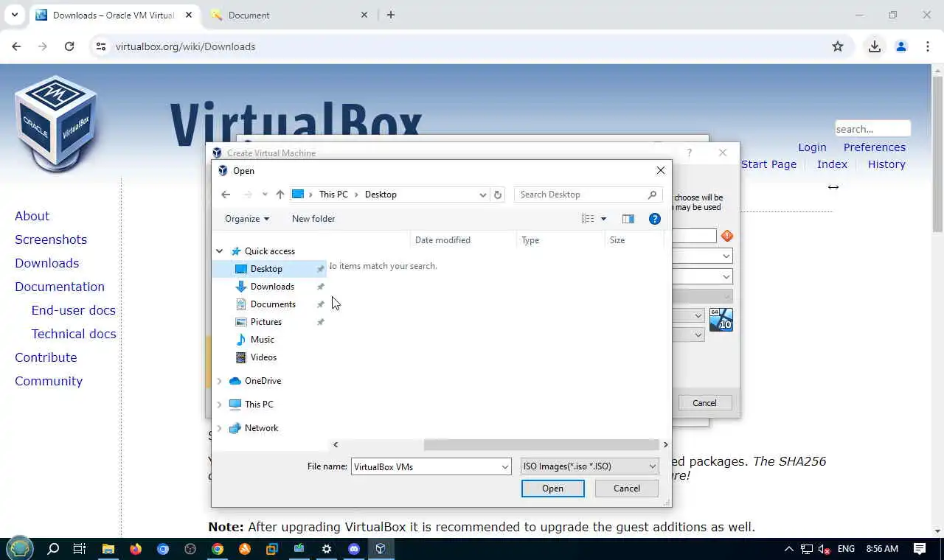Open File Explorer from the taskbar

click(x=108, y=549)
